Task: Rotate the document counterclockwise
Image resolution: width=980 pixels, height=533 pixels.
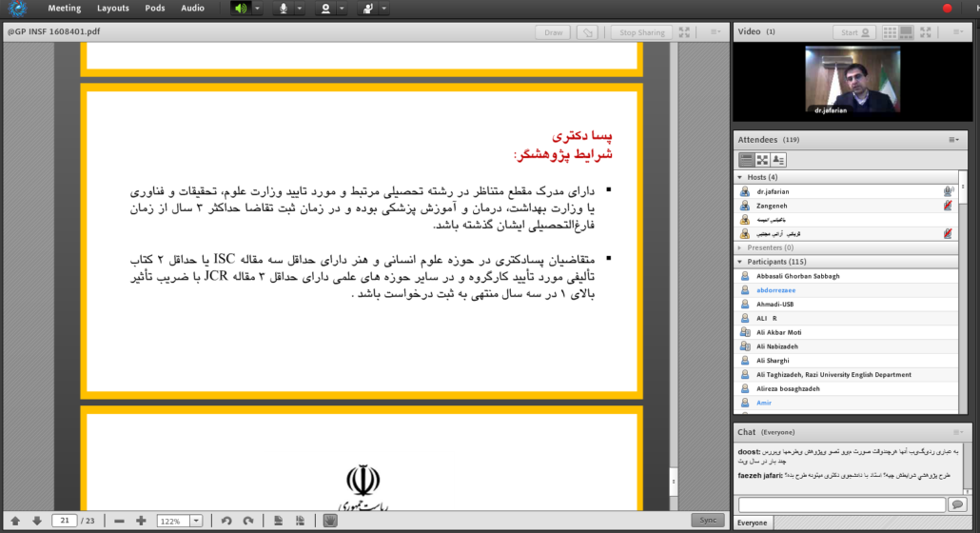Action: point(226,521)
